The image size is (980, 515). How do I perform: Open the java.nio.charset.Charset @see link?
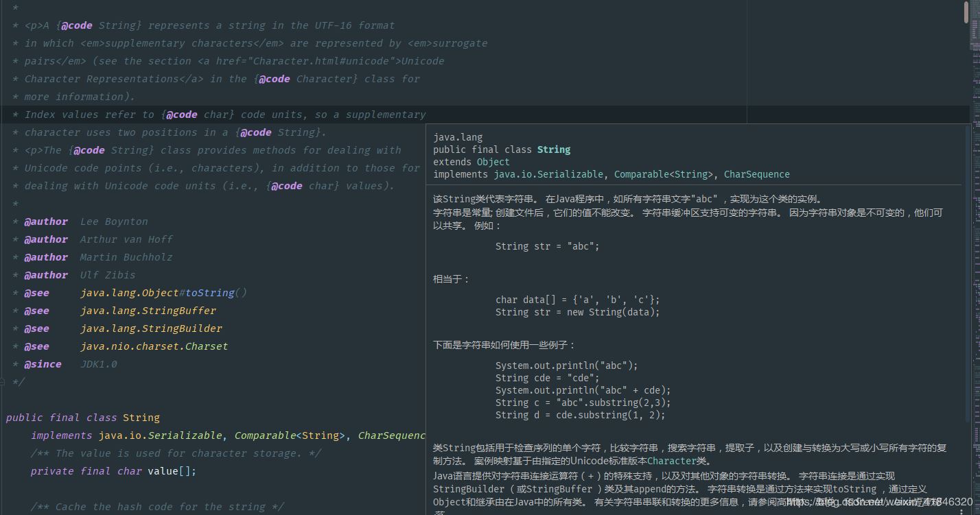154,346
